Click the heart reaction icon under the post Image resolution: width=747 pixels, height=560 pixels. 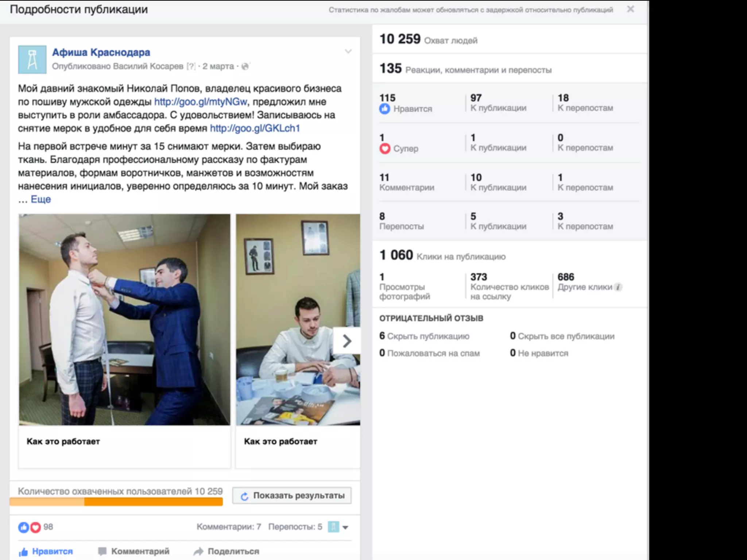(x=35, y=527)
